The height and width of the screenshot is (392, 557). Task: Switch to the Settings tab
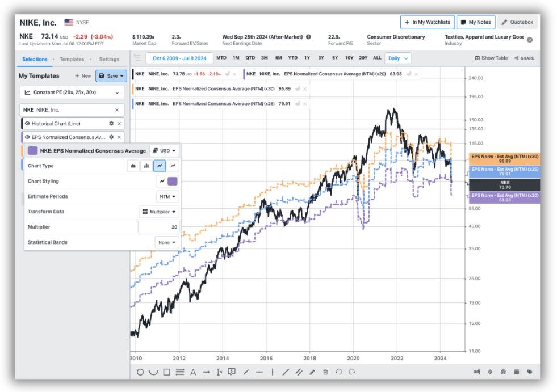(109, 59)
